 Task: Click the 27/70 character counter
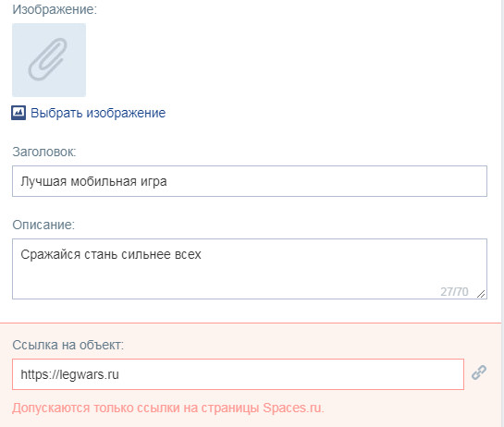(x=454, y=292)
